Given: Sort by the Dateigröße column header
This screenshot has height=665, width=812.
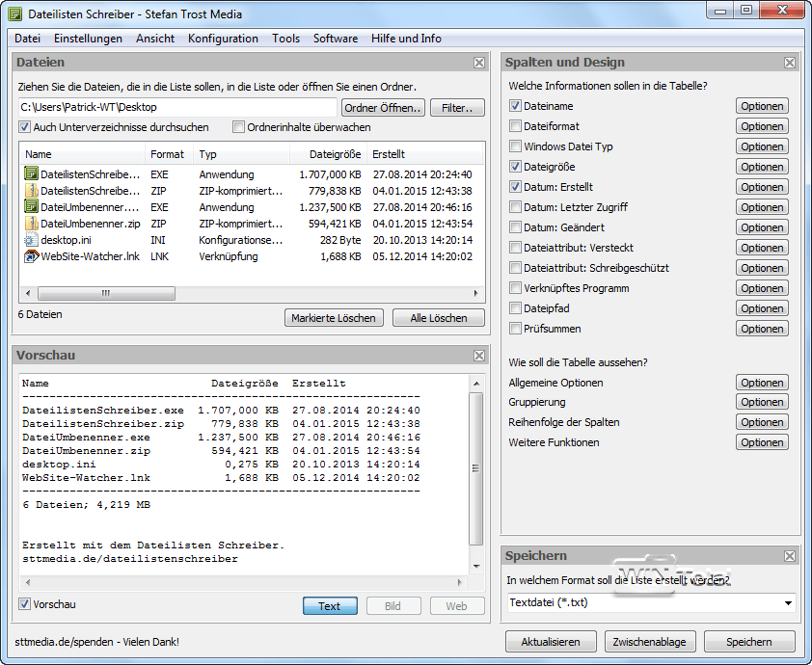Looking at the screenshot, I should click(328, 154).
